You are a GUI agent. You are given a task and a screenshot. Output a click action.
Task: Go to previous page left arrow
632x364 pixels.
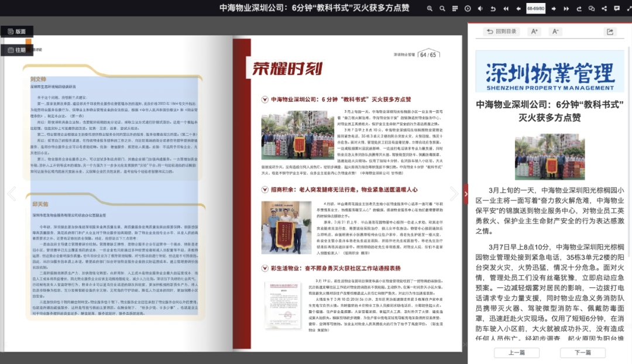pos(518,8)
